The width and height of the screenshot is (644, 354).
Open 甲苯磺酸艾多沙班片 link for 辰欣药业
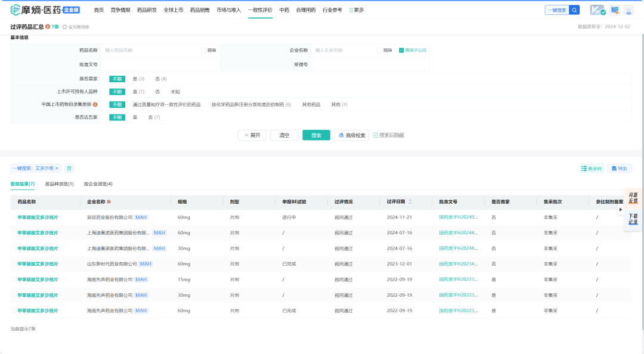coord(38,218)
